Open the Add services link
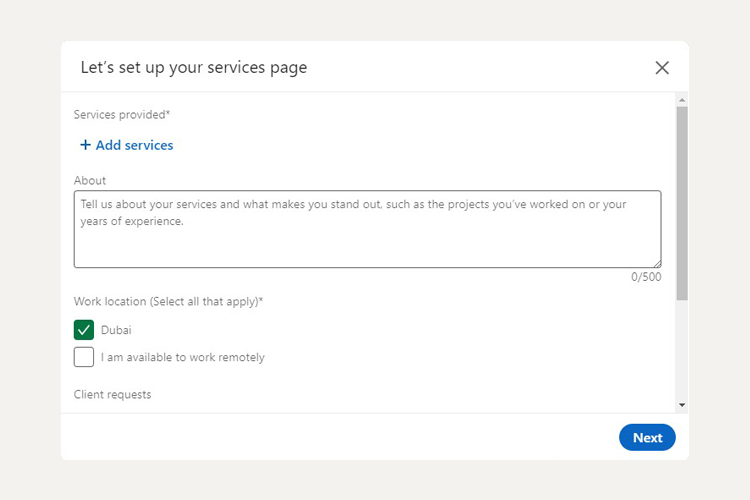Image resolution: width=750 pixels, height=500 pixels. point(127,145)
